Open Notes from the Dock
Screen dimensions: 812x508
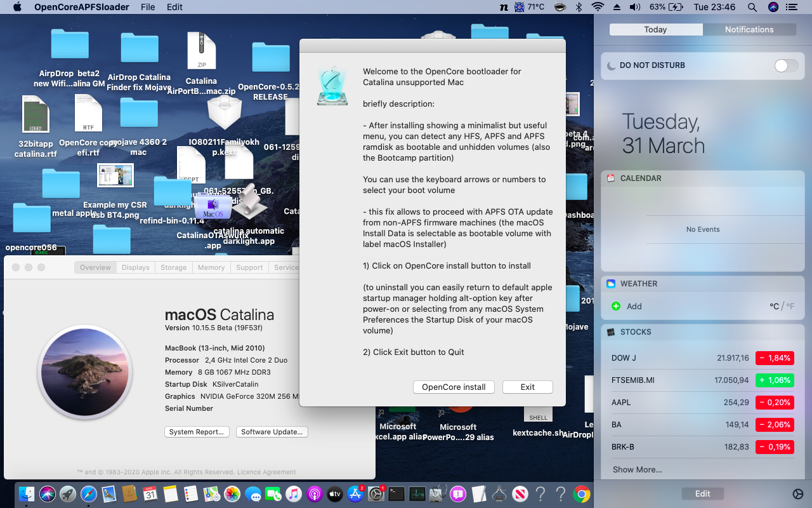(170, 493)
